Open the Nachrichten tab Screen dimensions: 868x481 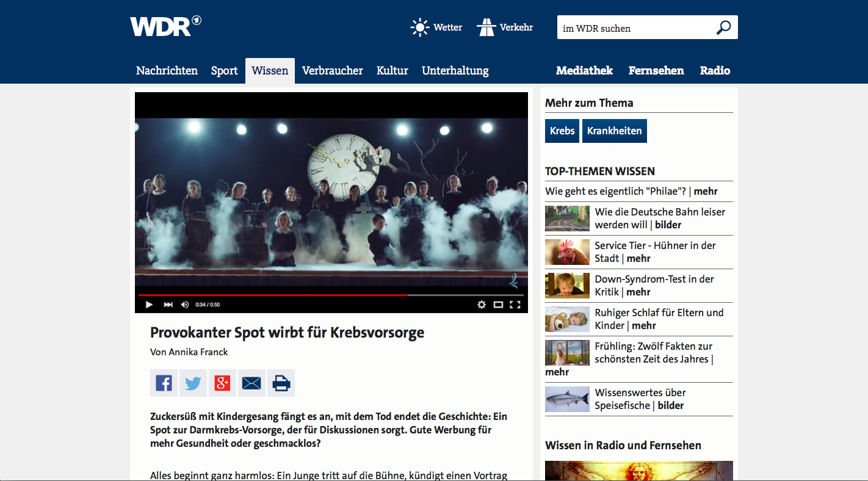click(167, 71)
